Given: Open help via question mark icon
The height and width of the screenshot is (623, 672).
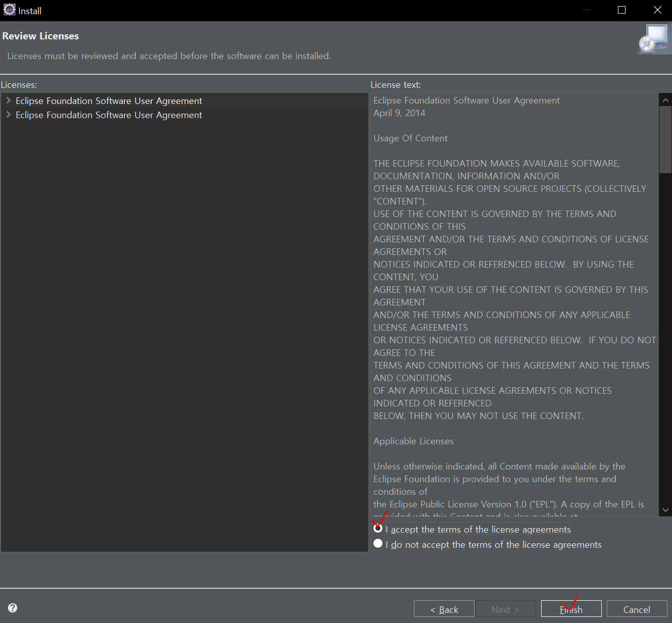Looking at the screenshot, I should coord(13,608).
